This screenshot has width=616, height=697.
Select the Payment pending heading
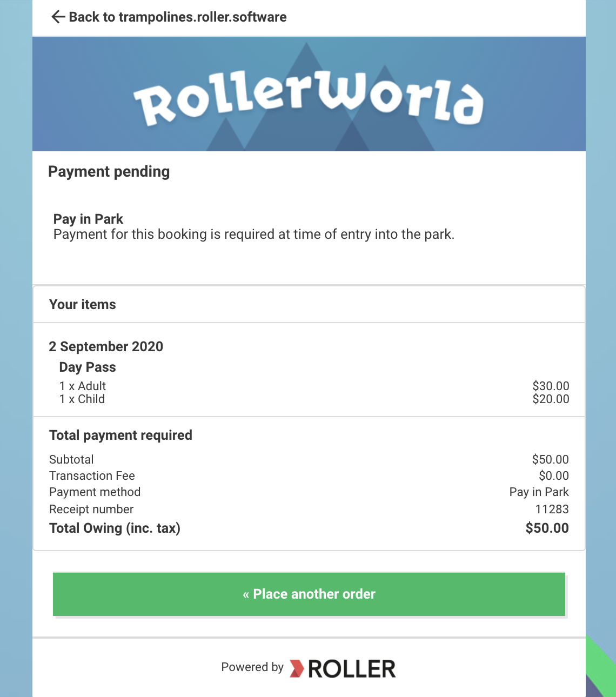[109, 172]
